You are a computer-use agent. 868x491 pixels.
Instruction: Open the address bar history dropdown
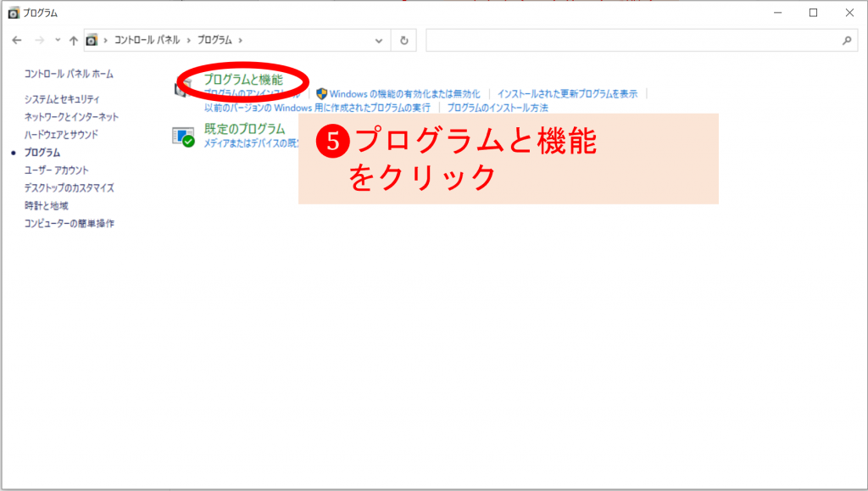379,41
